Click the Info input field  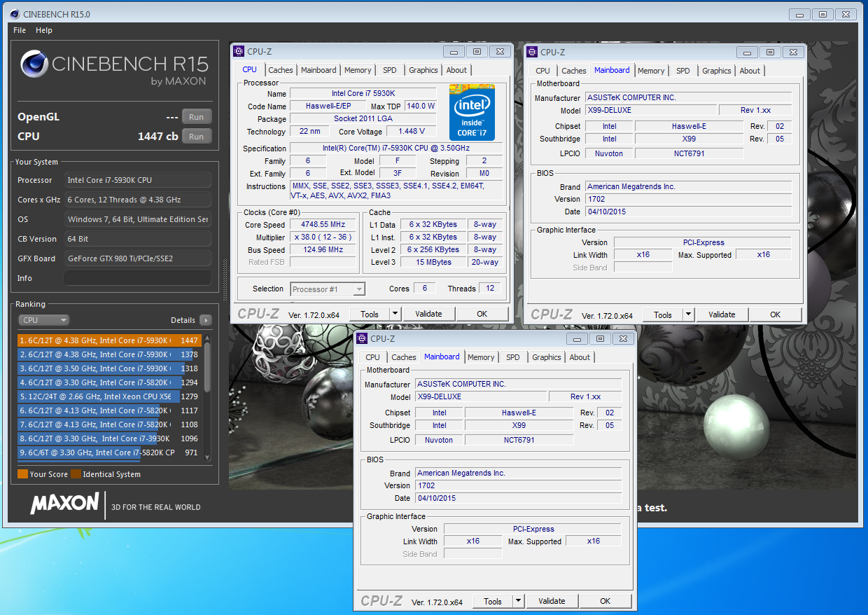(x=138, y=278)
